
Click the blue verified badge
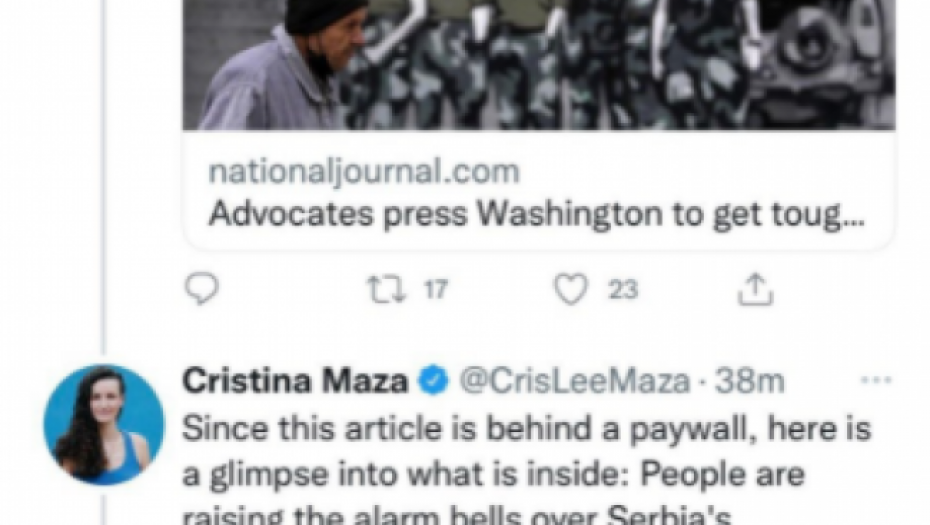pos(434,381)
